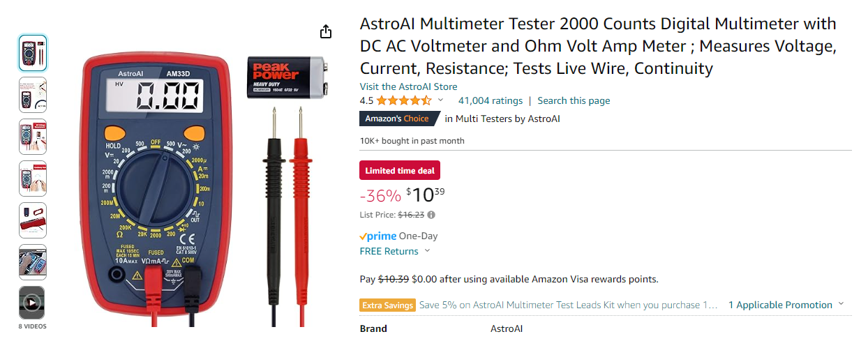Select the second product thumbnail
868x341 pixels.
click(32, 95)
